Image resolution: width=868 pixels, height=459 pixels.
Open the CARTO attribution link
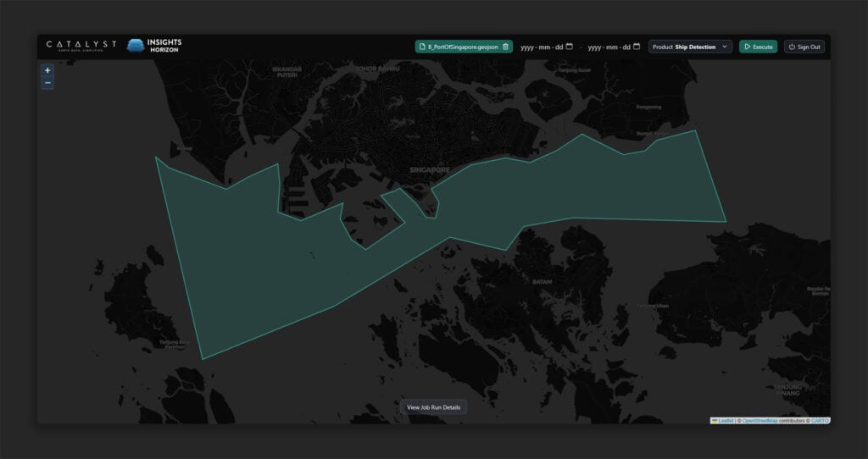(x=821, y=421)
